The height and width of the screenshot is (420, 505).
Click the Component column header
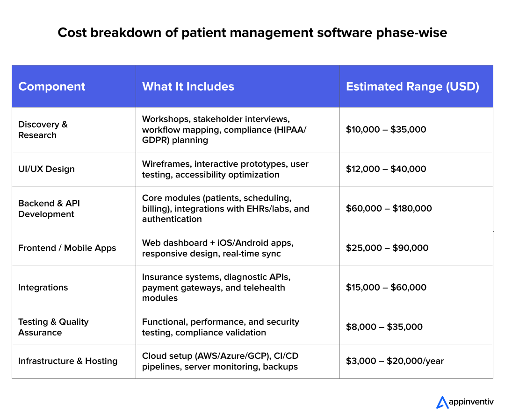pos(51,86)
